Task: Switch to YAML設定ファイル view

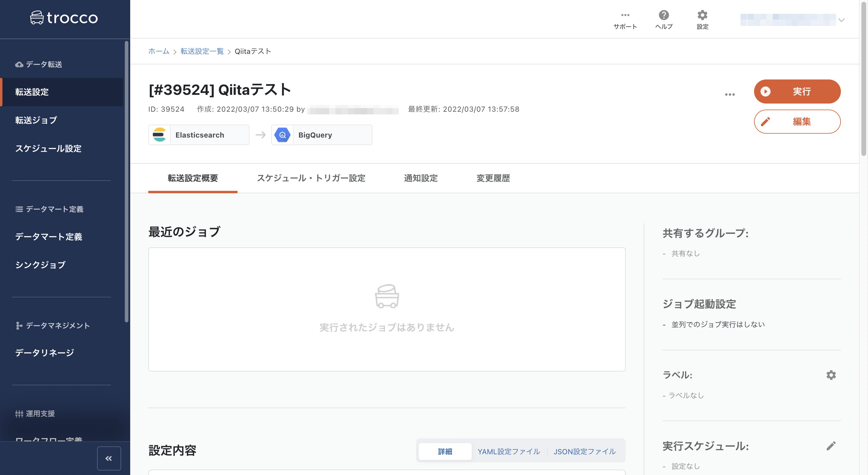Action: (508, 452)
